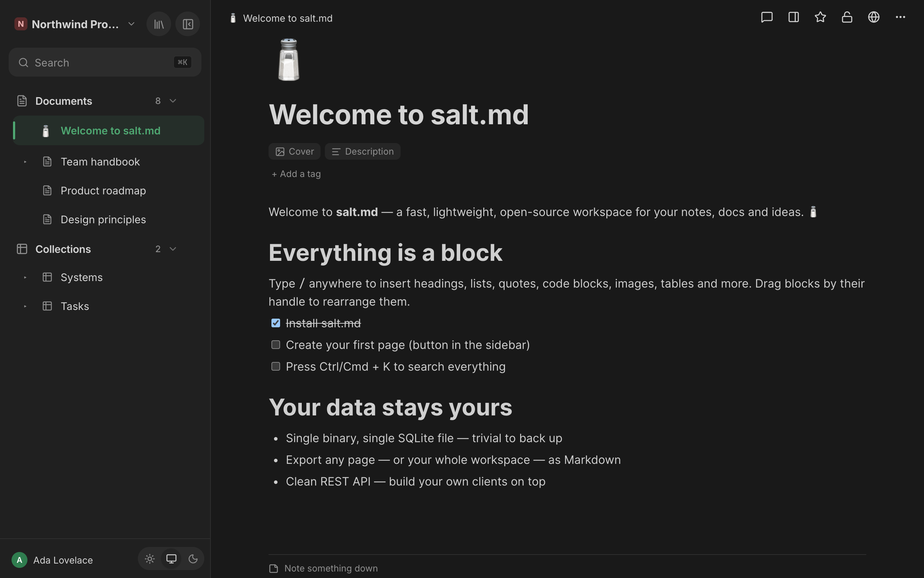Click the Northwind workspace avatar N
The width and height of the screenshot is (924, 578).
click(x=21, y=24)
